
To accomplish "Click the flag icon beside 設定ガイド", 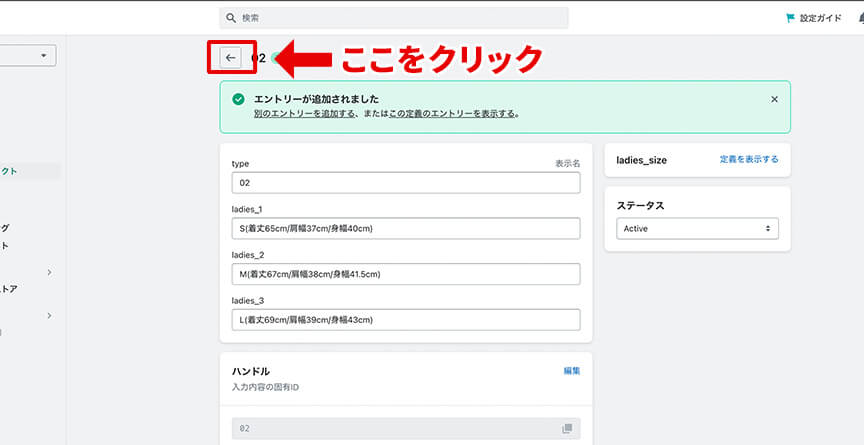I will 791,18.
